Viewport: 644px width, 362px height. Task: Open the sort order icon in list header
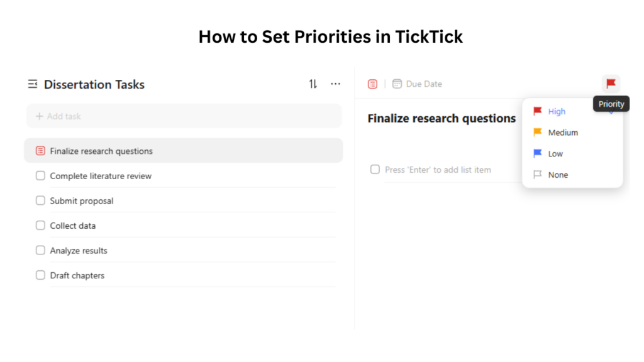click(313, 83)
